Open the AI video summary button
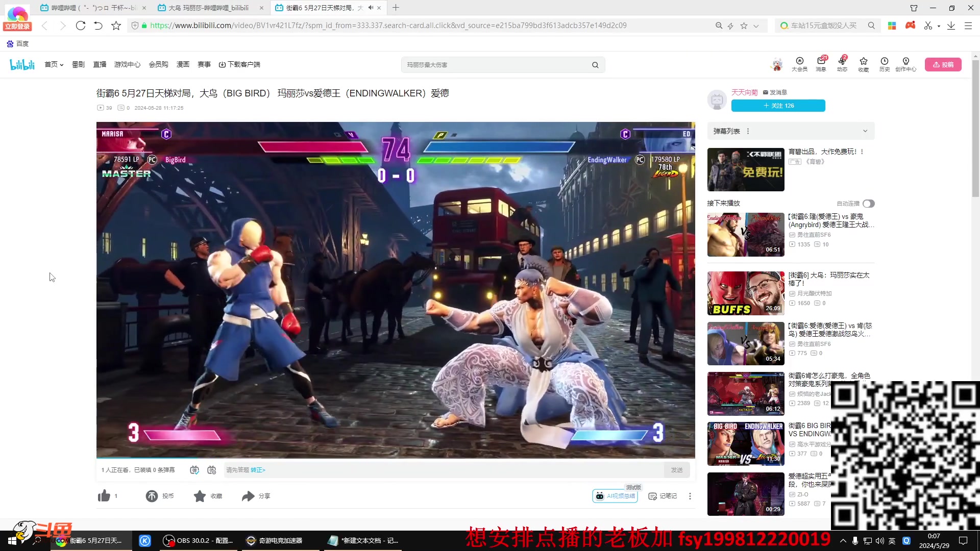Viewport: 980px width, 551px height. 615,496
